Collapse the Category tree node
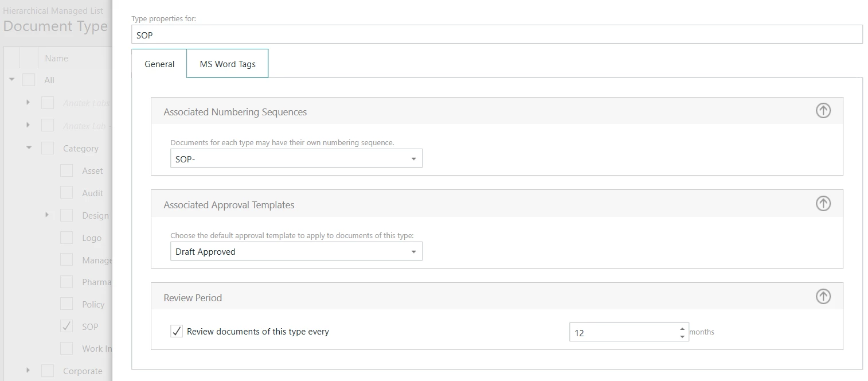The width and height of the screenshot is (868, 381). pyautogui.click(x=29, y=148)
